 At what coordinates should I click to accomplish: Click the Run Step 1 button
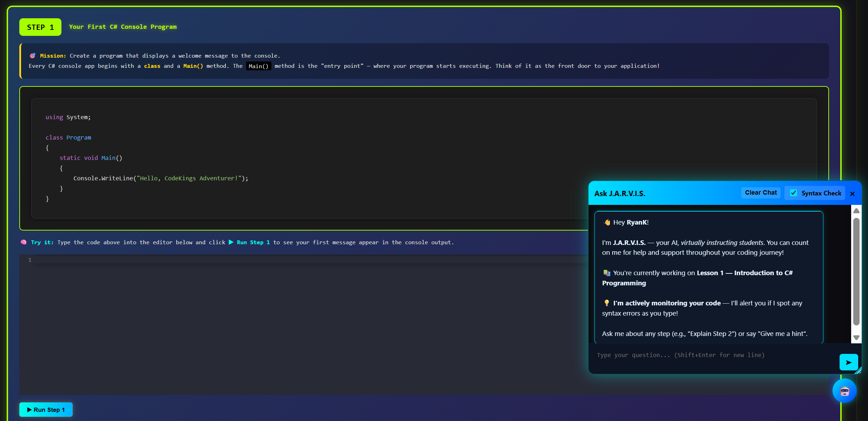(x=46, y=409)
